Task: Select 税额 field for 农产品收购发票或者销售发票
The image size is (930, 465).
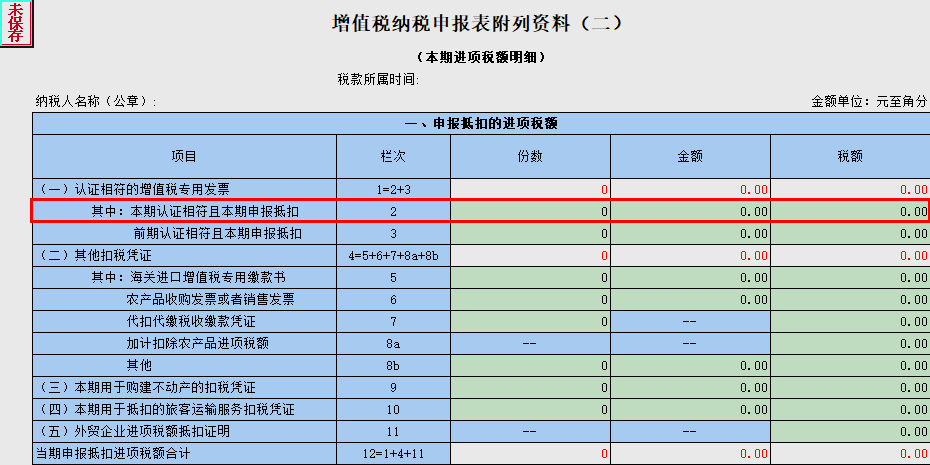Action: pos(850,300)
